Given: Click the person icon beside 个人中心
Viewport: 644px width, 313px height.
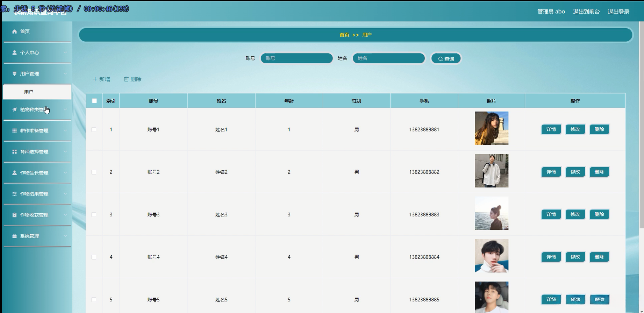Looking at the screenshot, I should coord(14,52).
